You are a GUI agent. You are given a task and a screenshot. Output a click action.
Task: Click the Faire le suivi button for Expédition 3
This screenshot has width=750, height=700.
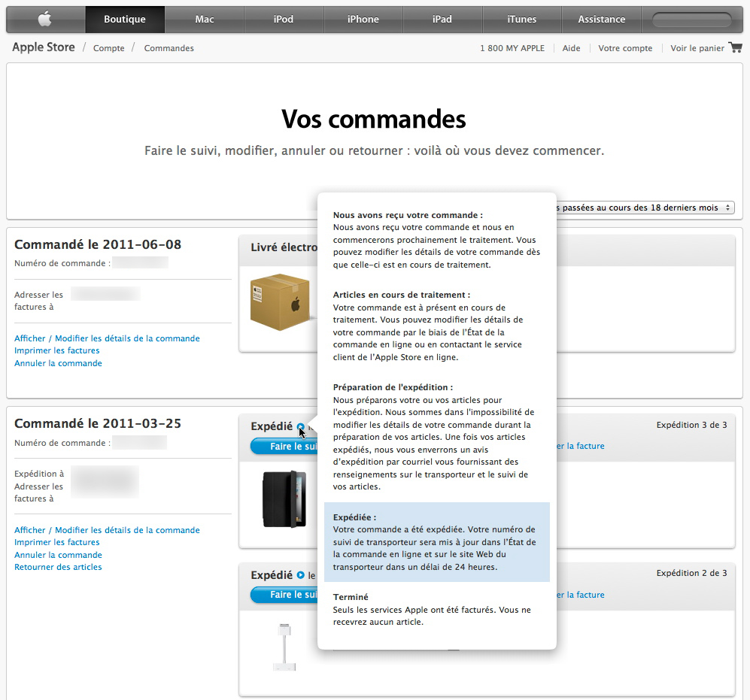(284, 446)
